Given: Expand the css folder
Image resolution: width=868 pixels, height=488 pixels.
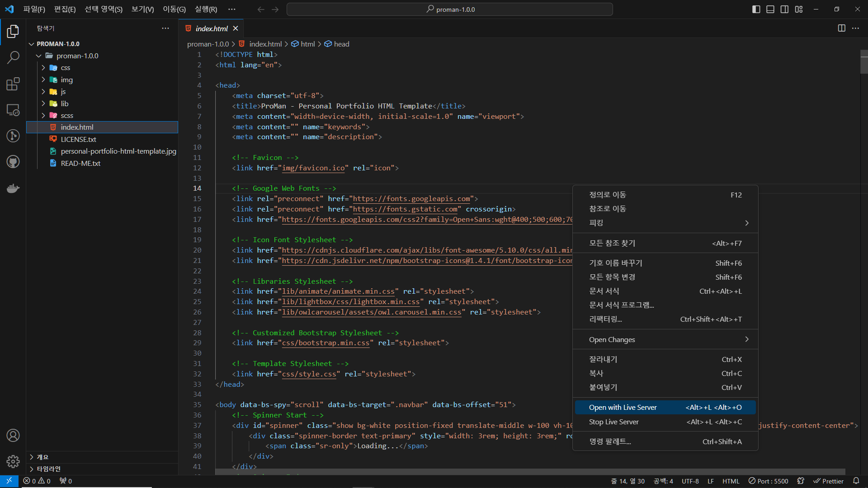Looking at the screenshot, I should (x=66, y=68).
